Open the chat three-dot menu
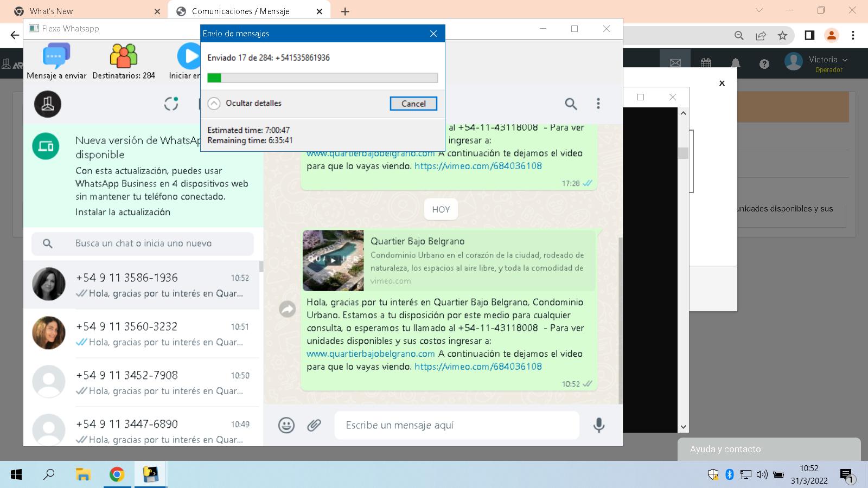Screen dimensions: 868x488 598,104
